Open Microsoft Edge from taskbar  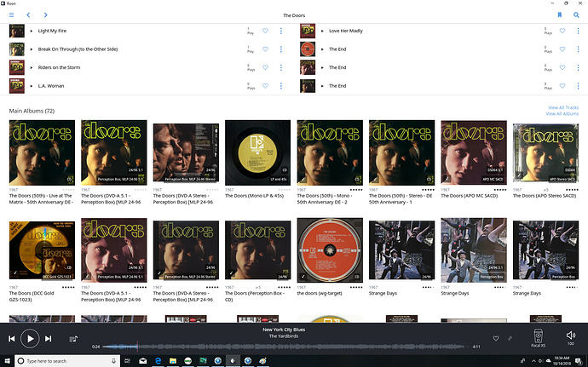pyautogui.click(x=158, y=361)
